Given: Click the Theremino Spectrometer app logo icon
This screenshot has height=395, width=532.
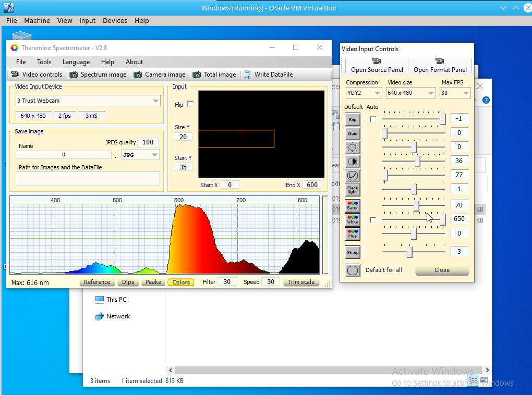Looking at the screenshot, I should [14, 48].
